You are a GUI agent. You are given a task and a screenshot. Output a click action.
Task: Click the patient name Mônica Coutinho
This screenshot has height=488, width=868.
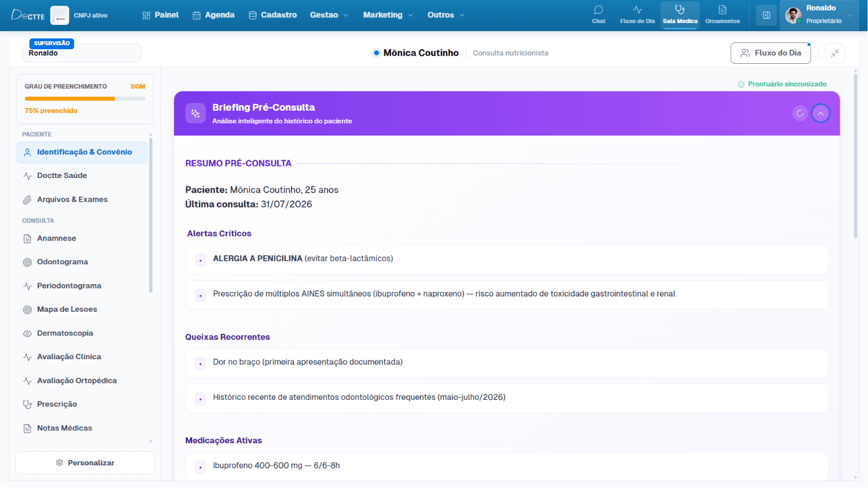click(x=421, y=53)
